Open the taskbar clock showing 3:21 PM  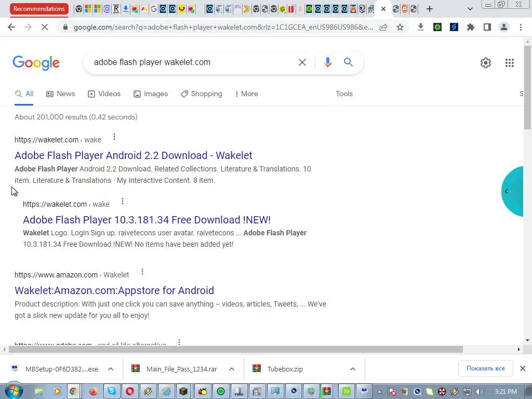[x=506, y=392]
